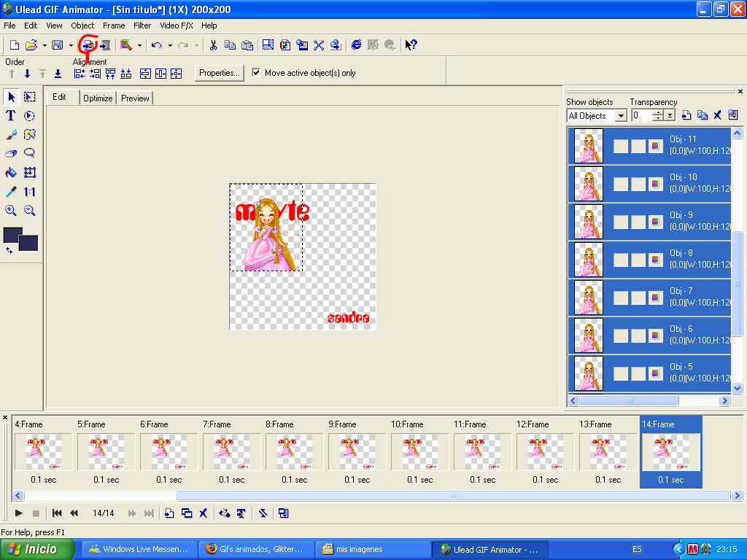Click the Copy icon

coord(230,45)
